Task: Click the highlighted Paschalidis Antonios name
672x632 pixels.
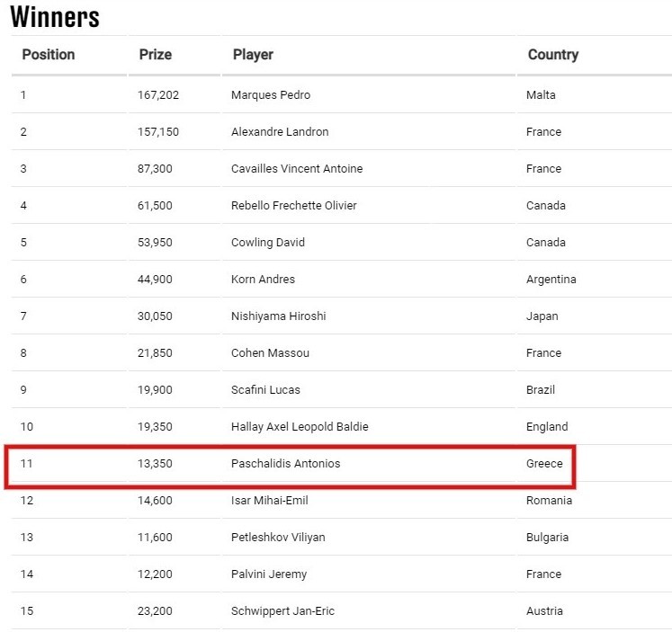Action: 285,464
